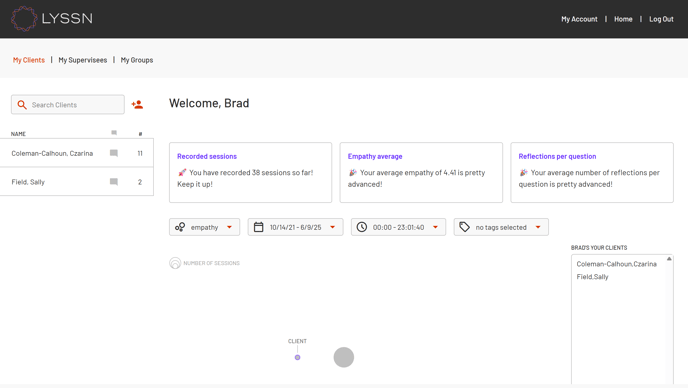The image size is (688, 388).
Task: Select Coleman-Calhoun,Czarina in Your Clients list
Action: click(x=616, y=264)
